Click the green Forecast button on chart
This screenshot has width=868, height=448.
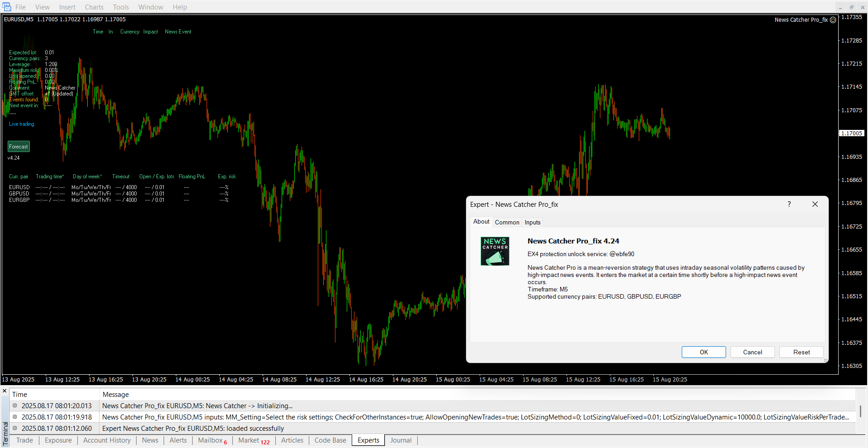coord(19,147)
